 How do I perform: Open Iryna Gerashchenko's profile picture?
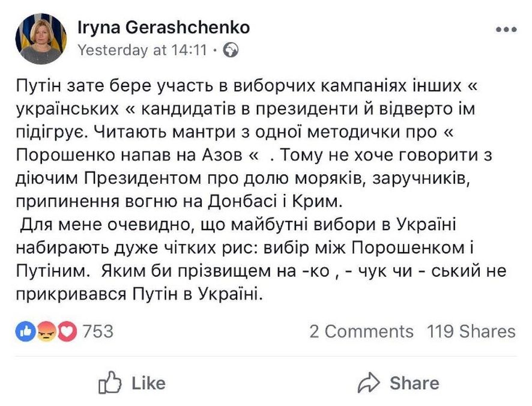[x=41, y=39]
